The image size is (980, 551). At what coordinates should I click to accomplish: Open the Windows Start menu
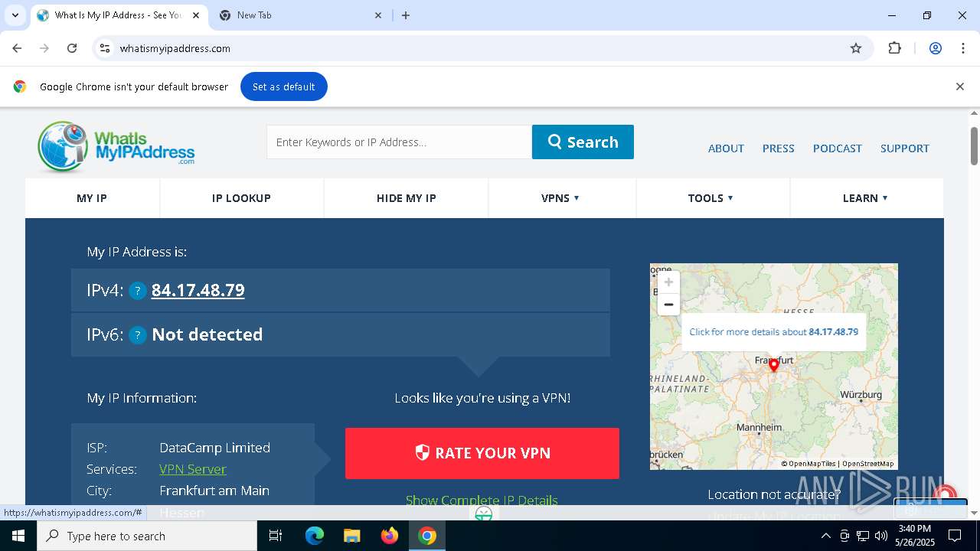tap(18, 536)
